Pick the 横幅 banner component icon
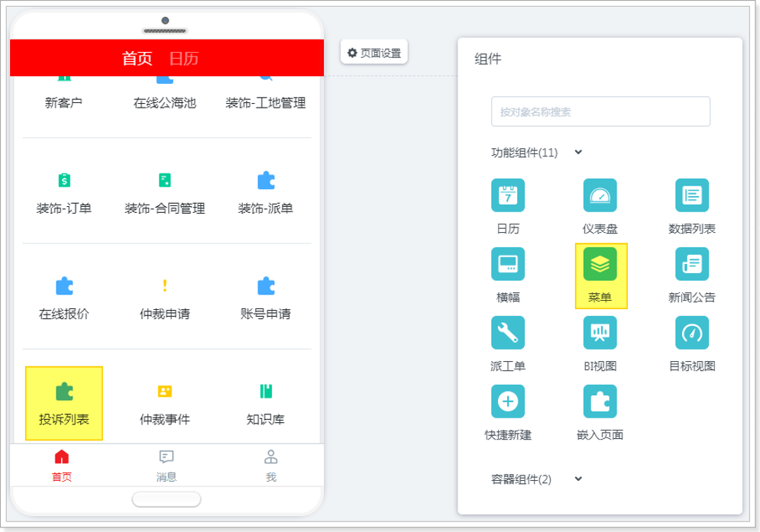Viewport: 760px width, 532px height. (508, 264)
